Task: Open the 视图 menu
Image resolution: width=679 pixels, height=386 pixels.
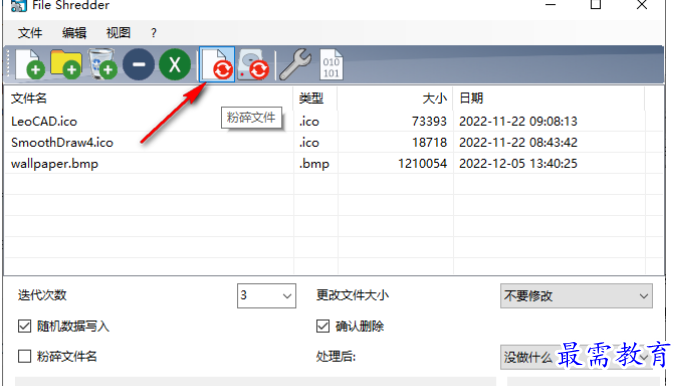Action: (118, 32)
